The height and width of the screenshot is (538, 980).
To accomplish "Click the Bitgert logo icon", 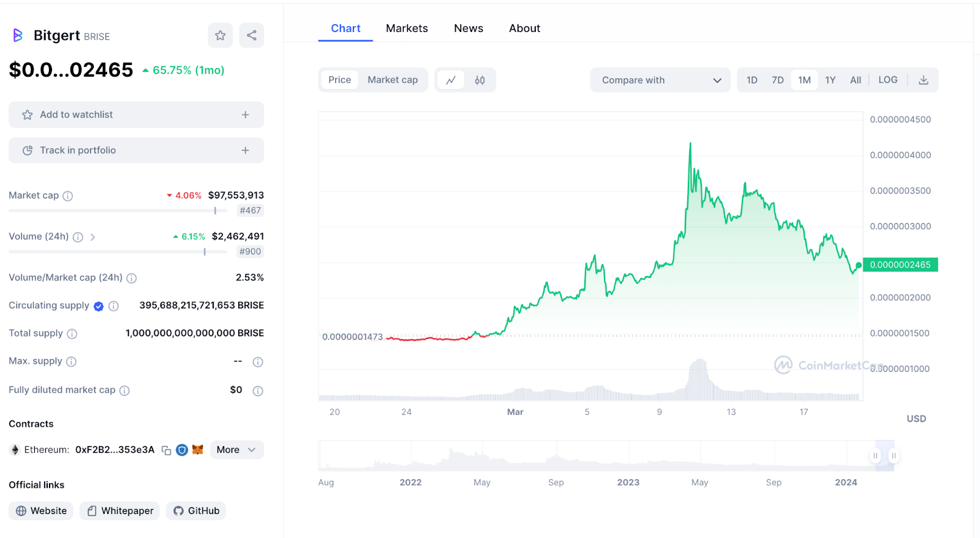I will [x=18, y=36].
